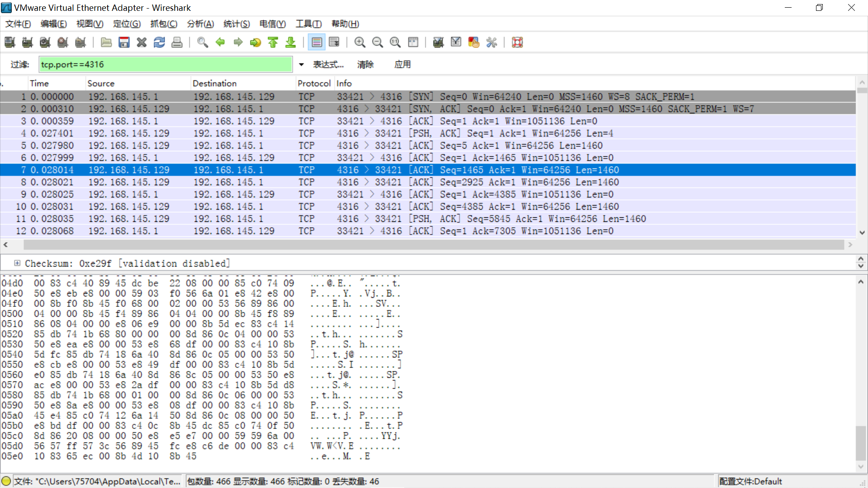This screenshot has width=868, height=488.
Task: Open the preferences wrench icon
Action: click(491, 42)
